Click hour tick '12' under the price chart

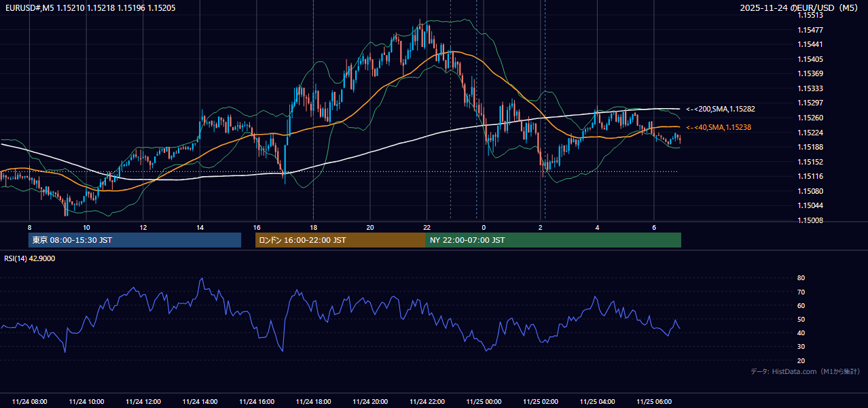[143, 227]
